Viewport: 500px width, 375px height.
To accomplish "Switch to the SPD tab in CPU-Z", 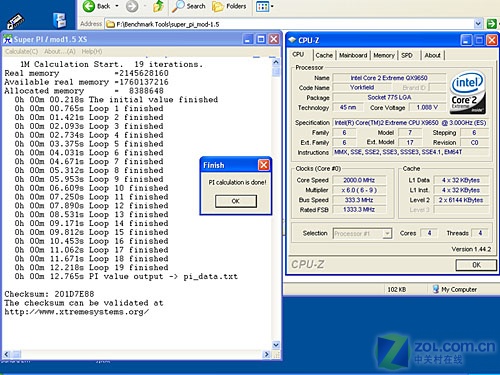I will (x=407, y=55).
